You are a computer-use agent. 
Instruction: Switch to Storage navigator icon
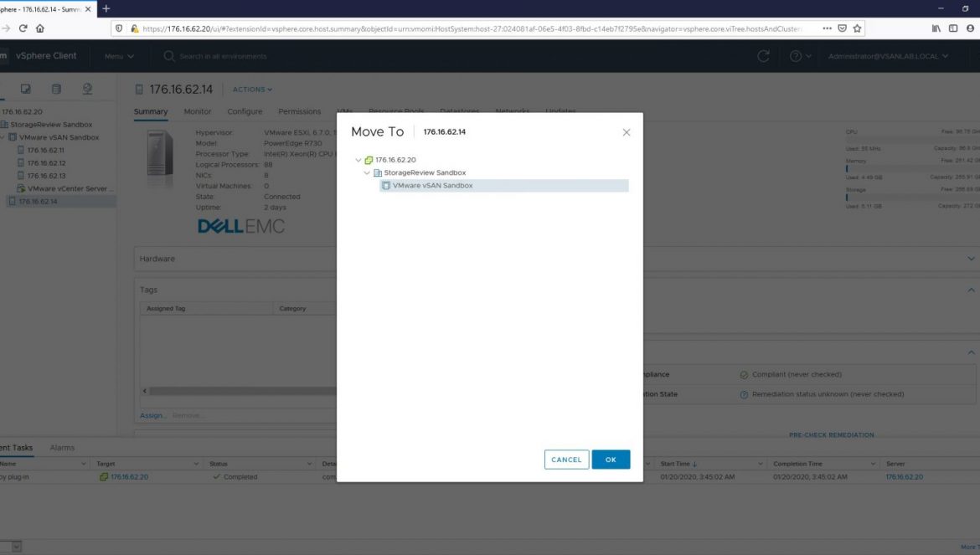click(x=56, y=89)
